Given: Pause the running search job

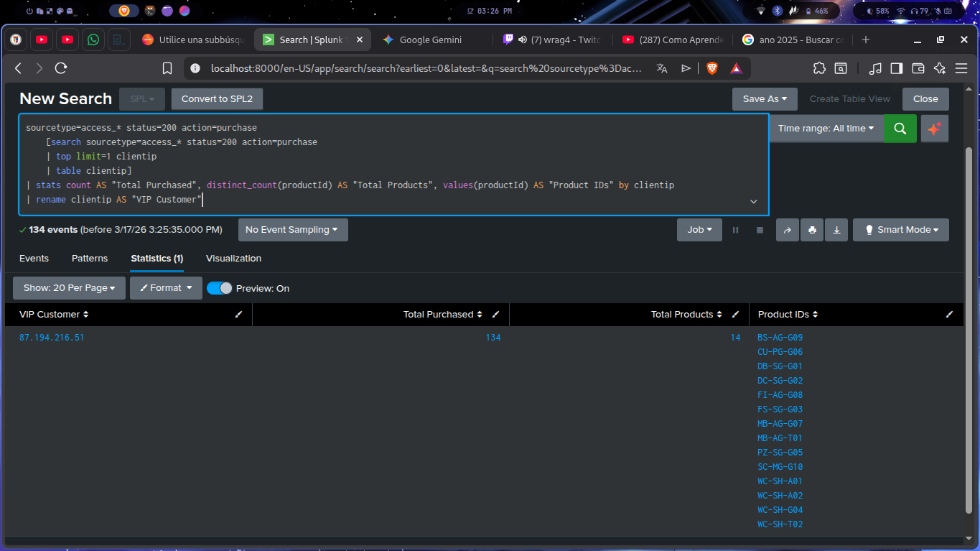Looking at the screenshot, I should (x=735, y=230).
